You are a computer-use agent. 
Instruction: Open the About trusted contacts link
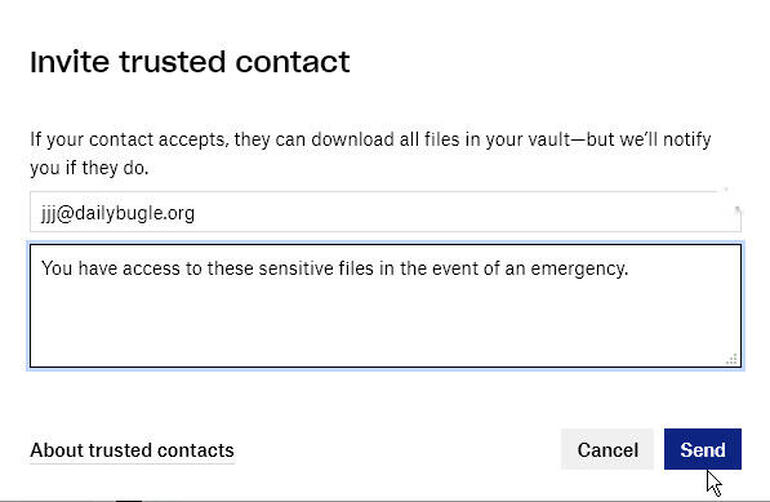[132, 450]
